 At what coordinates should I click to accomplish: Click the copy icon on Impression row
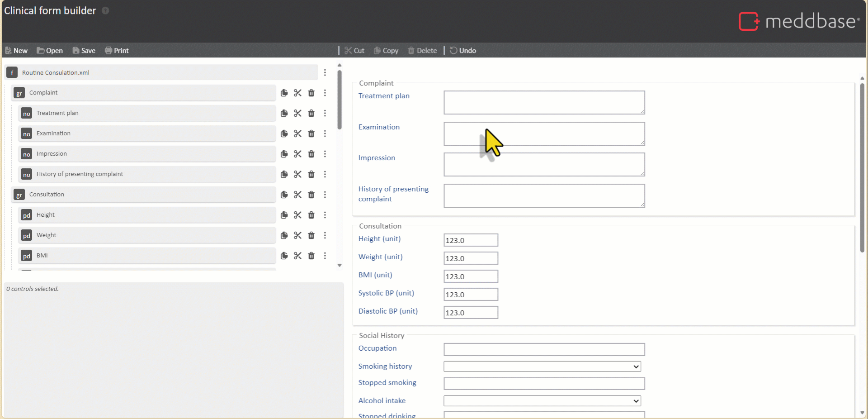click(x=284, y=154)
